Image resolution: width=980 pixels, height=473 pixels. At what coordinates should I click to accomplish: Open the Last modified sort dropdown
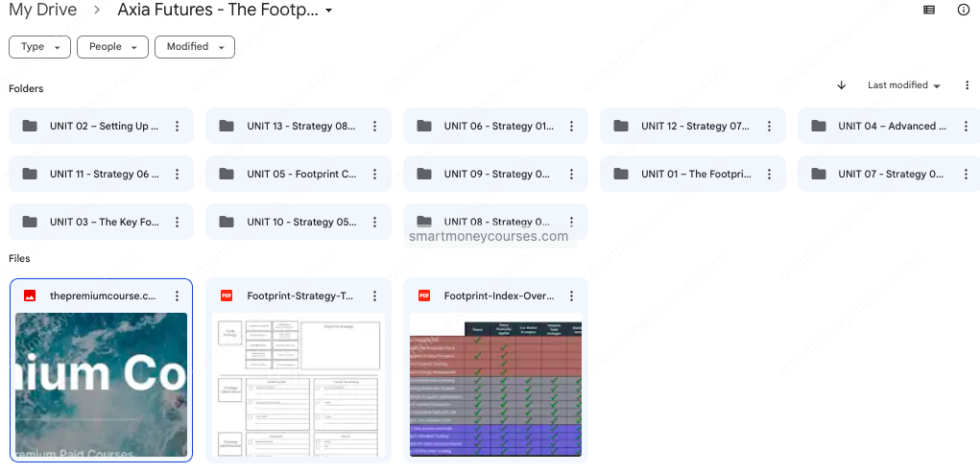pos(903,85)
